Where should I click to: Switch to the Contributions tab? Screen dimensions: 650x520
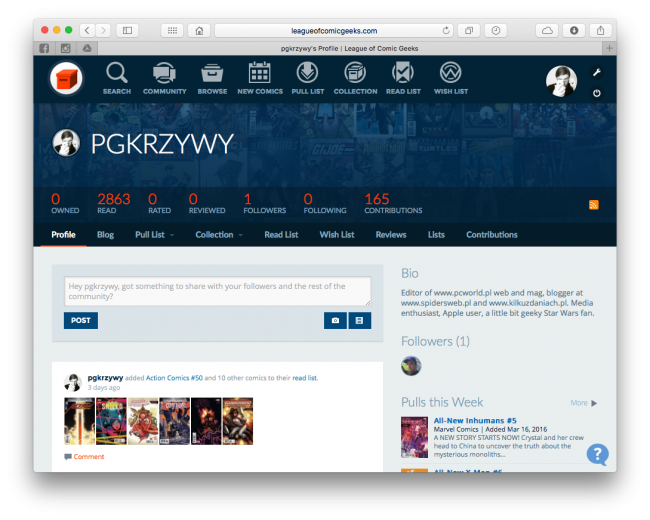click(492, 235)
